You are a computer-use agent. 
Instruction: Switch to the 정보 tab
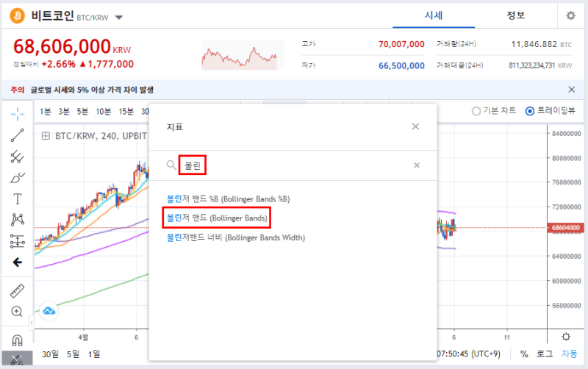tap(516, 15)
